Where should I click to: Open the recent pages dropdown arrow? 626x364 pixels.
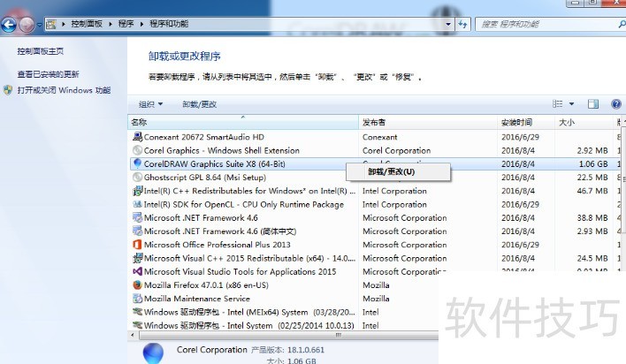39,25
